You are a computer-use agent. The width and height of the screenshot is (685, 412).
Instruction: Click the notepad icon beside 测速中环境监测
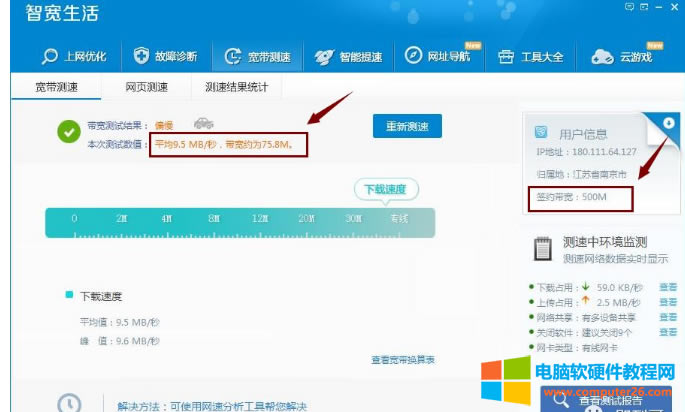pos(543,249)
